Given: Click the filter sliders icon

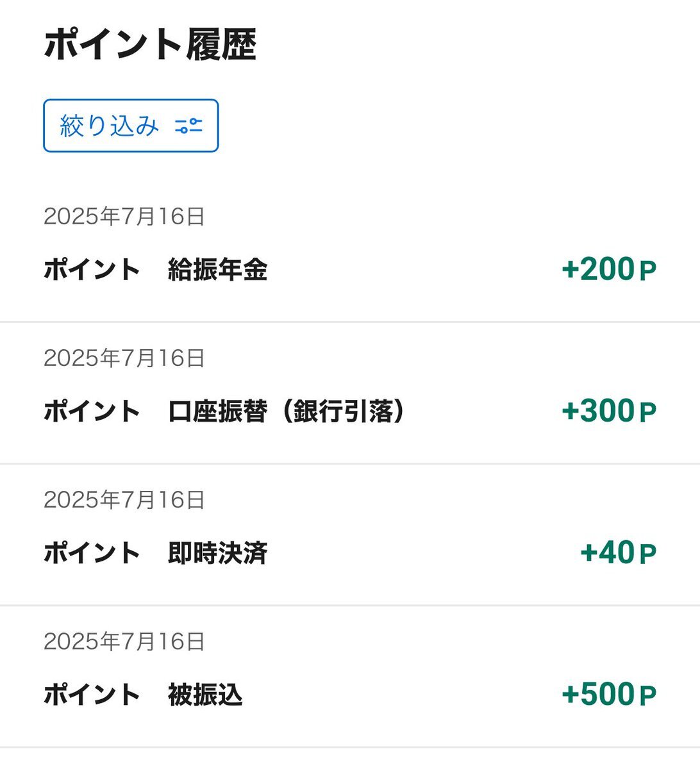Looking at the screenshot, I should click(x=188, y=126).
